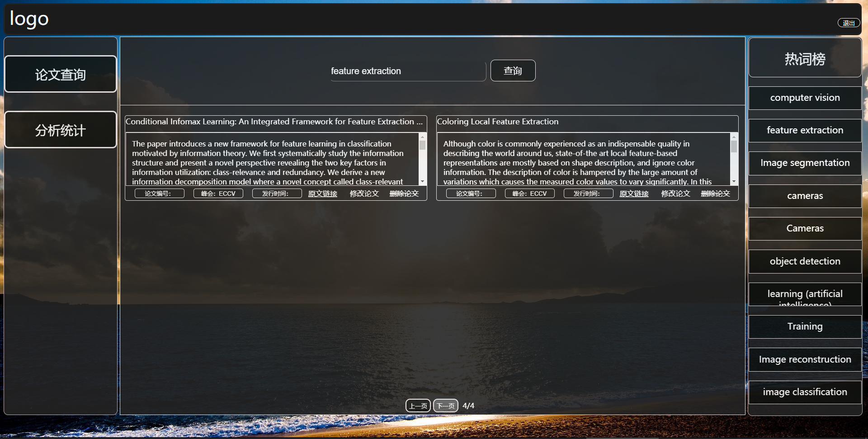Viewport: 868px width, 439px height.
Task: Go to previous page with 上一页
Action: pyautogui.click(x=418, y=406)
